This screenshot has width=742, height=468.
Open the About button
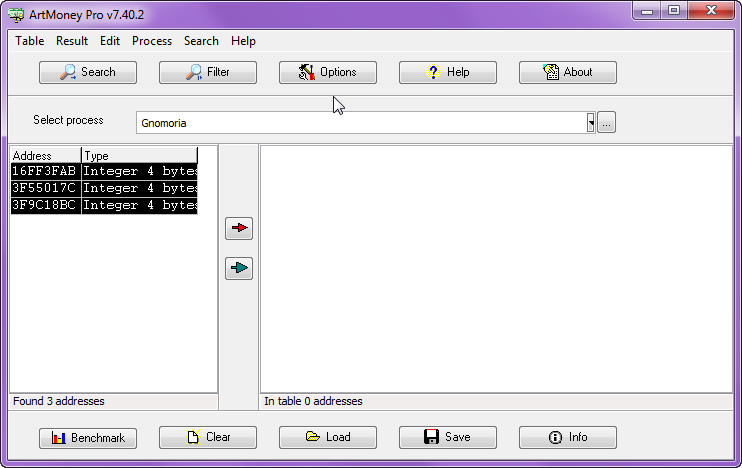coord(568,72)
